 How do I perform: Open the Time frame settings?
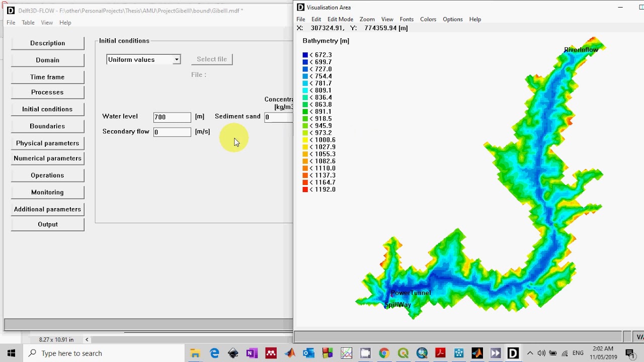(x=47, y=77)
